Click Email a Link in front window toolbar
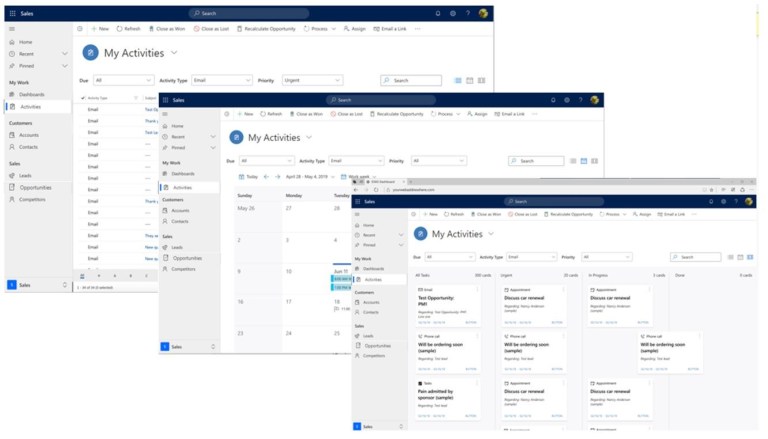The width and height of the screenshot is (768, 439). 672,214
